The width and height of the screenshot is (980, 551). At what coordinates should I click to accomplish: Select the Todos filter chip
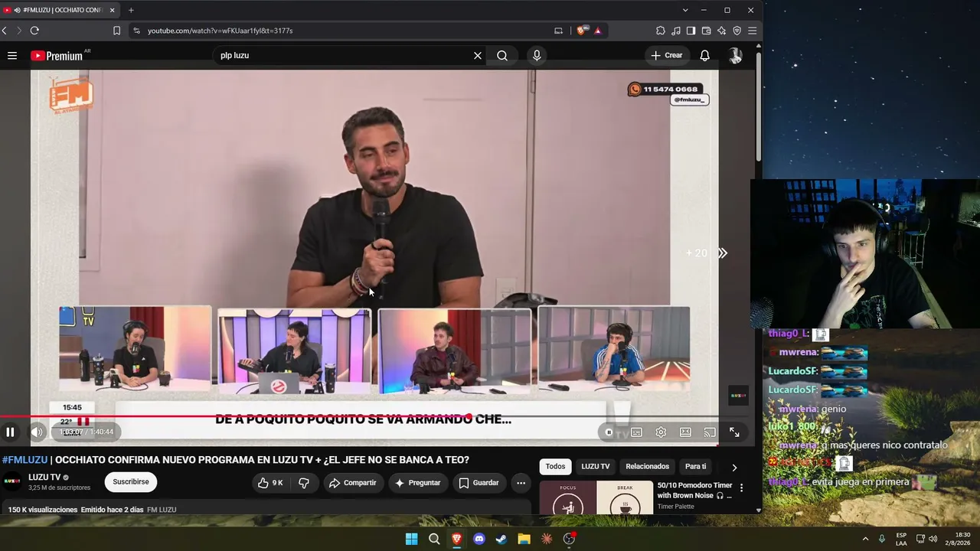555,467
